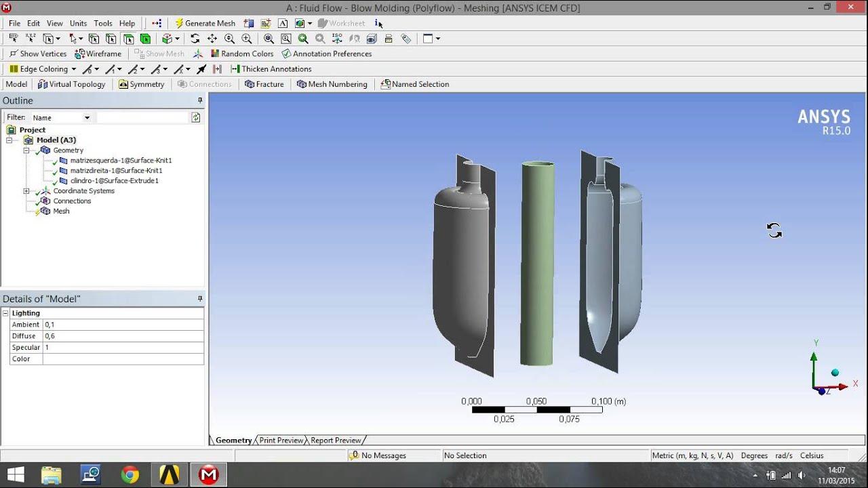Click the New Section Plane icon
This screenshot has height=488, width=868.
pyautogui.click(x=248, y=23)
